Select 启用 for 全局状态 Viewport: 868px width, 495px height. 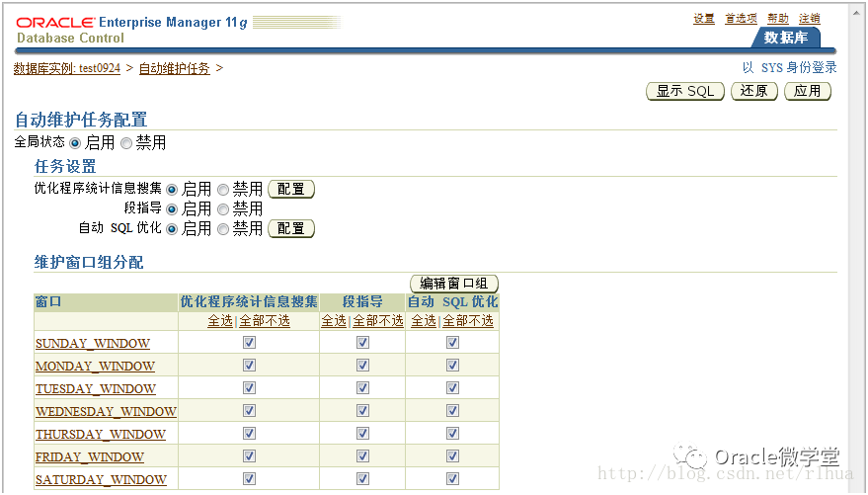(75, 143)
